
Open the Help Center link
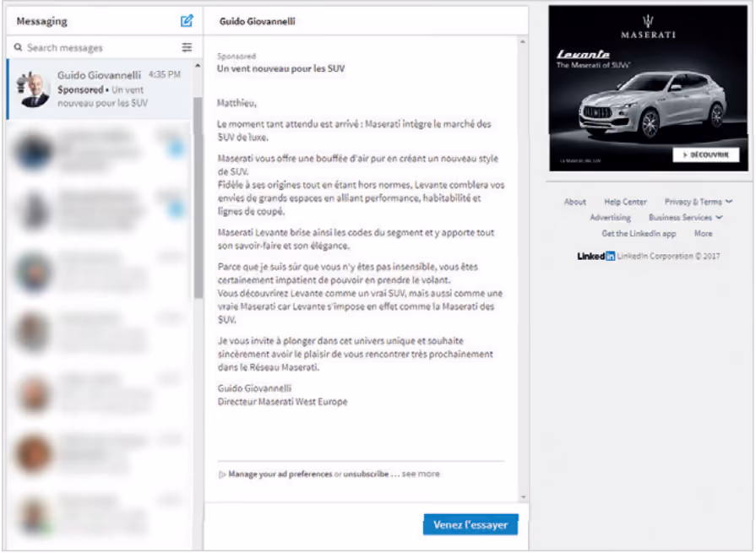(625, 202)
